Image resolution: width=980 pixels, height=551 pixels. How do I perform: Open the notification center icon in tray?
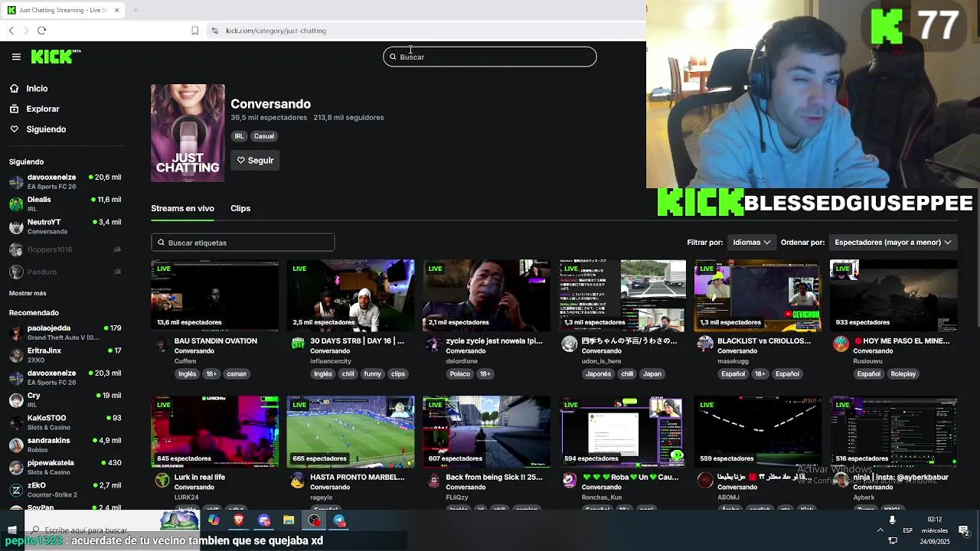964,530
